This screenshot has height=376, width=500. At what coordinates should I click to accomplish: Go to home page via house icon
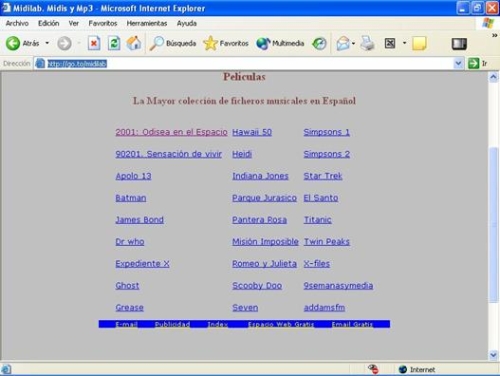134,43
